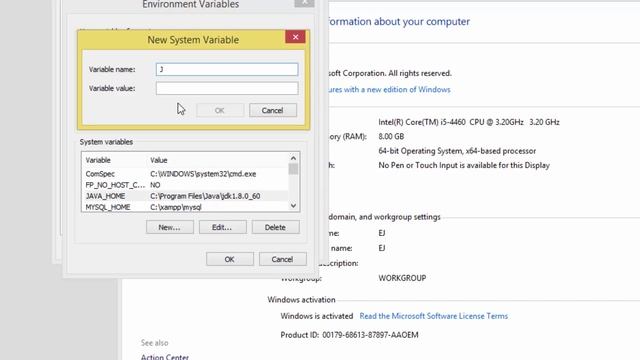Cancel the New System Variable dialog
The height and width of the screenshot is (360, 640).
click(273, 110)
